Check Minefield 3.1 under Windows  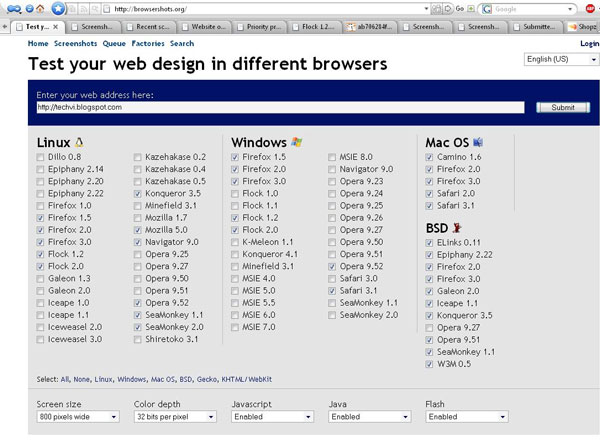pyautogui.click(x=235, y=266)
